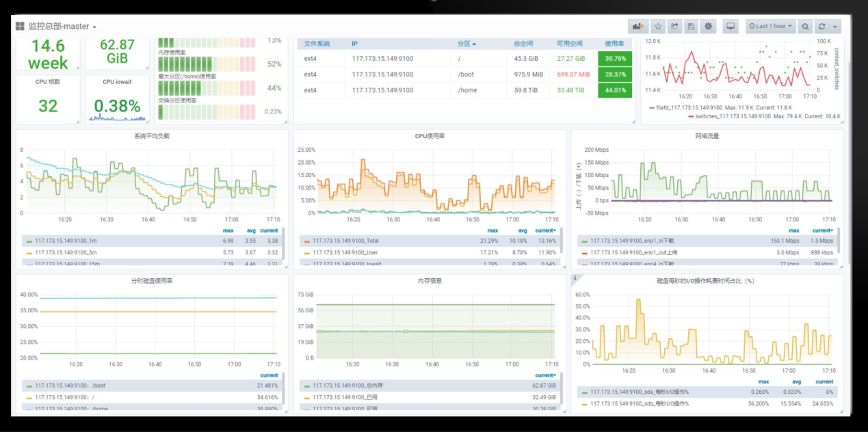868x432 pixels.
Task: Save the dashboard with the floppy disk icon
Action: click(691, 27)
